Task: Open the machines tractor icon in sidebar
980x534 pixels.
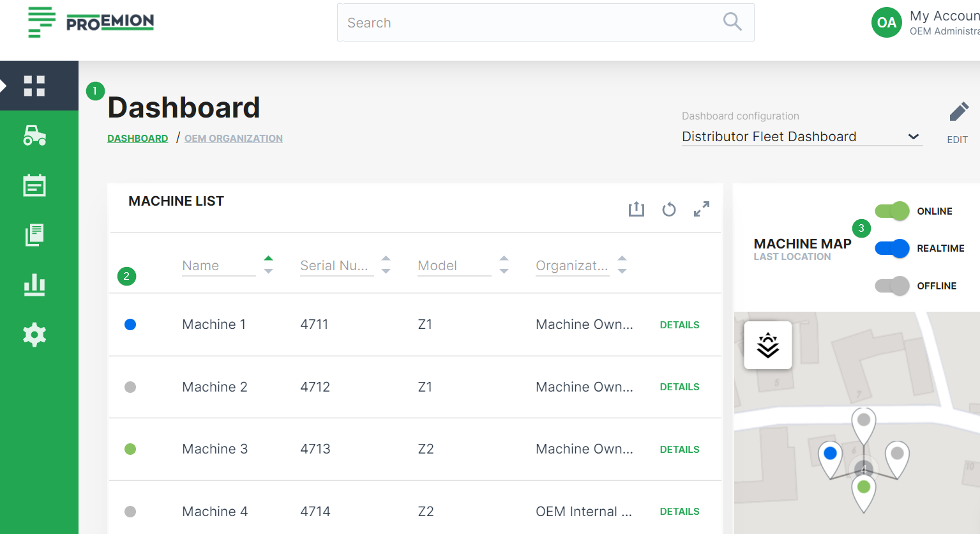Action: (34, 135)
